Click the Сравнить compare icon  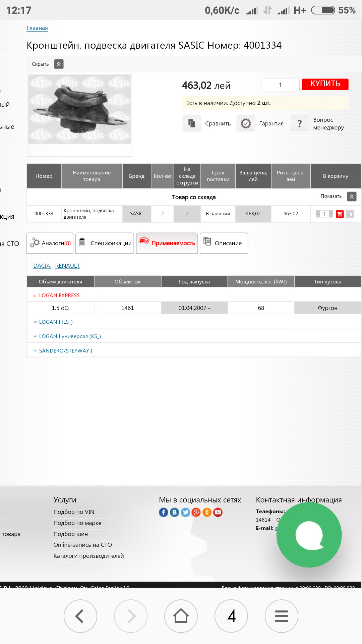pyautogui.click(x=192, y=123)
